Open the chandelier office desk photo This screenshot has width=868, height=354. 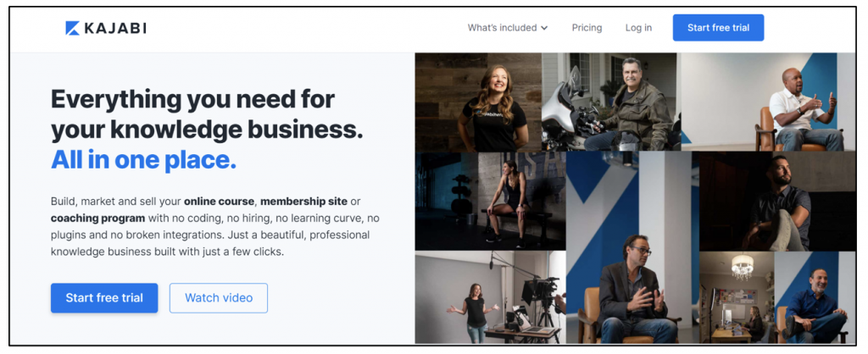point(737,297)
